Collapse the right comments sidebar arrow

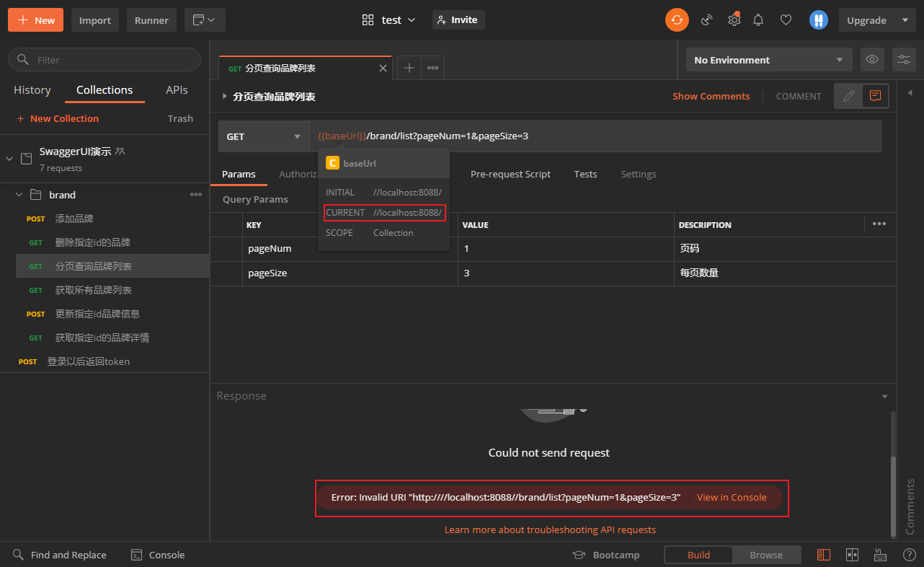[910, 92]
